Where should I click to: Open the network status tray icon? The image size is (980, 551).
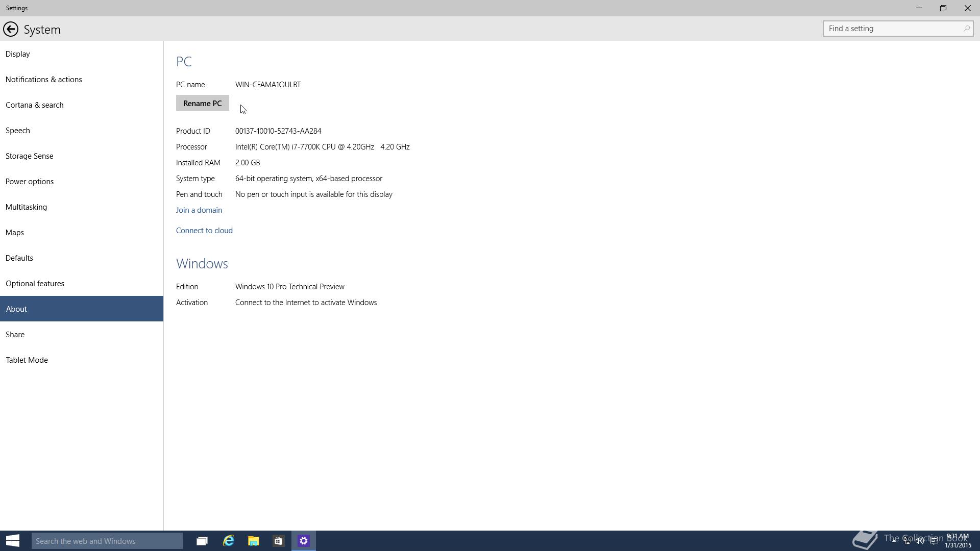point(907,541)
